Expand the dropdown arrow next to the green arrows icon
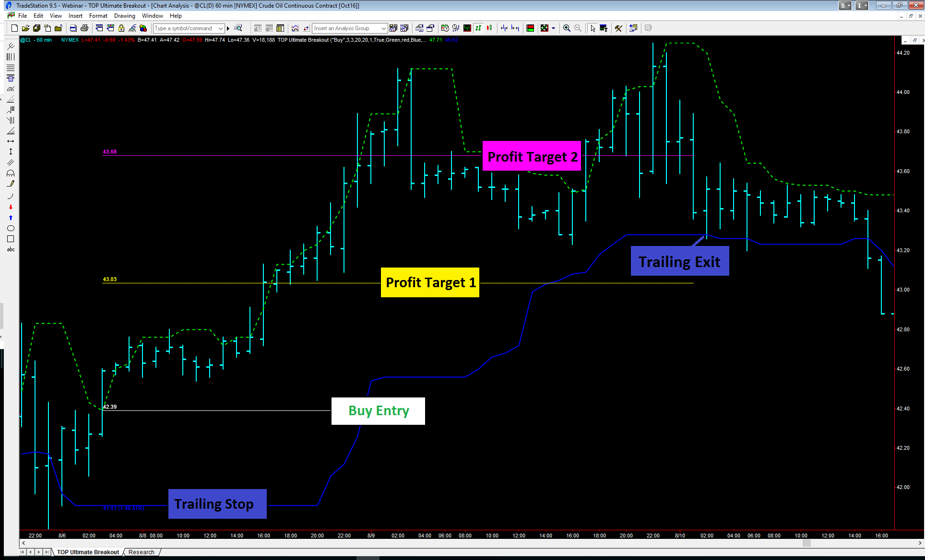The width and height of the screenshot is (925, 560). (x=554, y=28)
